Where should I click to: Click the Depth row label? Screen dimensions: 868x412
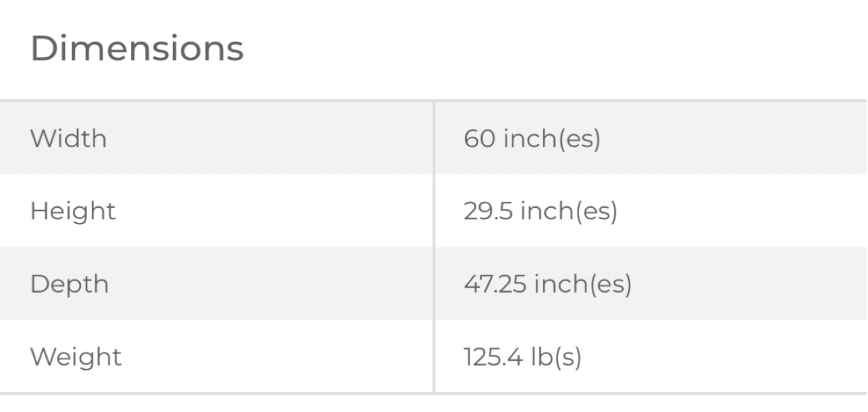pyautogui.click(x=69, y=284)
